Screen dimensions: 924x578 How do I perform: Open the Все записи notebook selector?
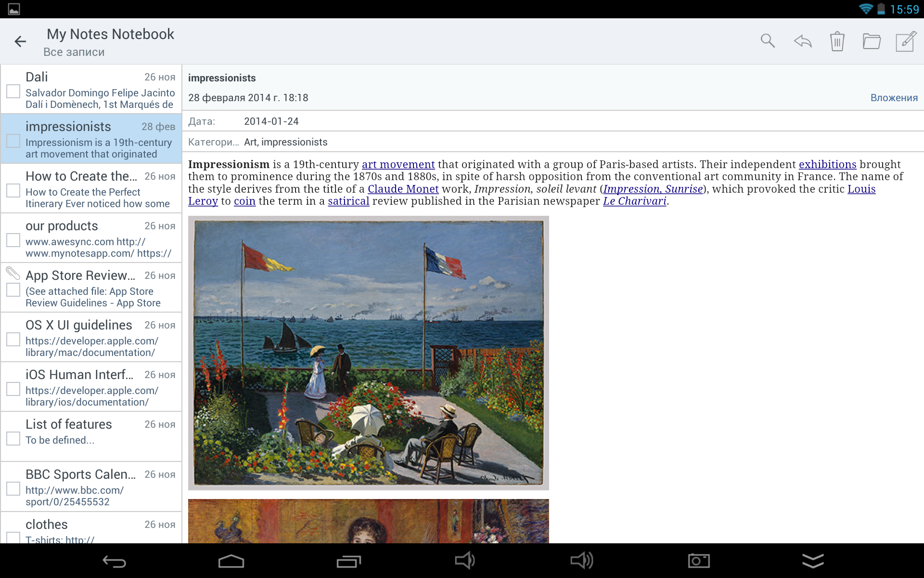[74, 52]
